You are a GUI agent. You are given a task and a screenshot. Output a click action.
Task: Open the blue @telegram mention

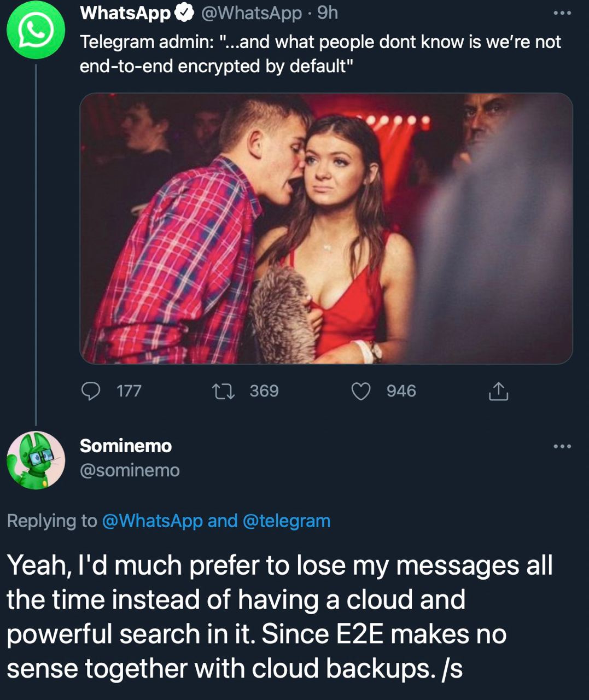[286, 521]
